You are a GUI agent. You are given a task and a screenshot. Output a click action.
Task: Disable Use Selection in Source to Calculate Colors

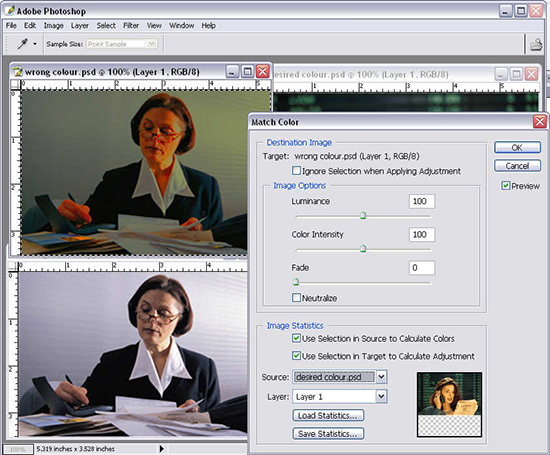pyautogui.click(x=296, y=338)
